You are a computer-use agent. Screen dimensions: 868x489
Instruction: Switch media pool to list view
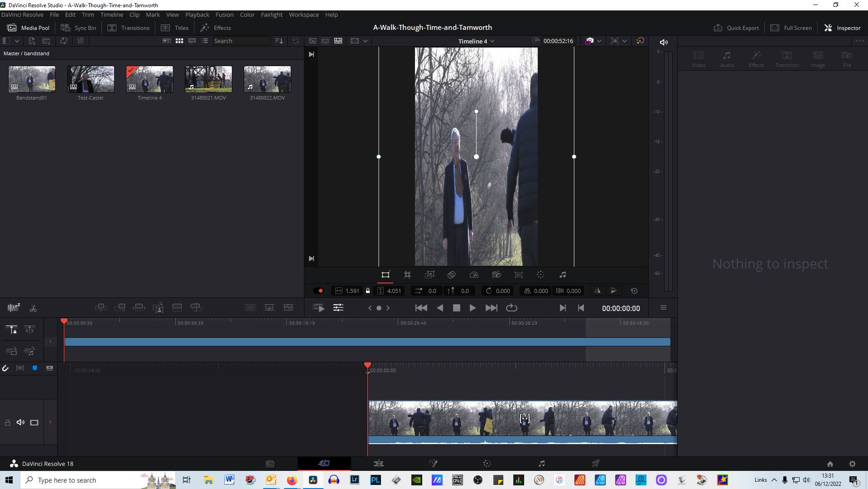pyautogui.click(x=205, y=41)
